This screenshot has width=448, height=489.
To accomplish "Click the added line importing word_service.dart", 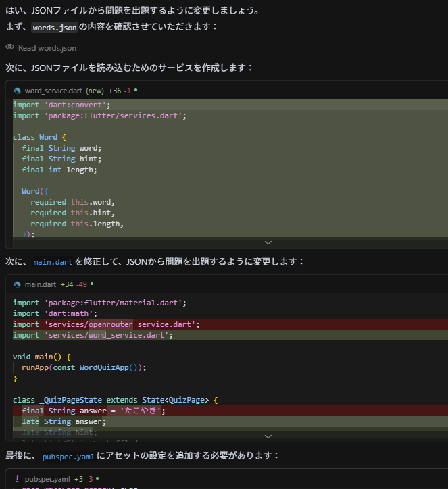I will tap(230, 335).
